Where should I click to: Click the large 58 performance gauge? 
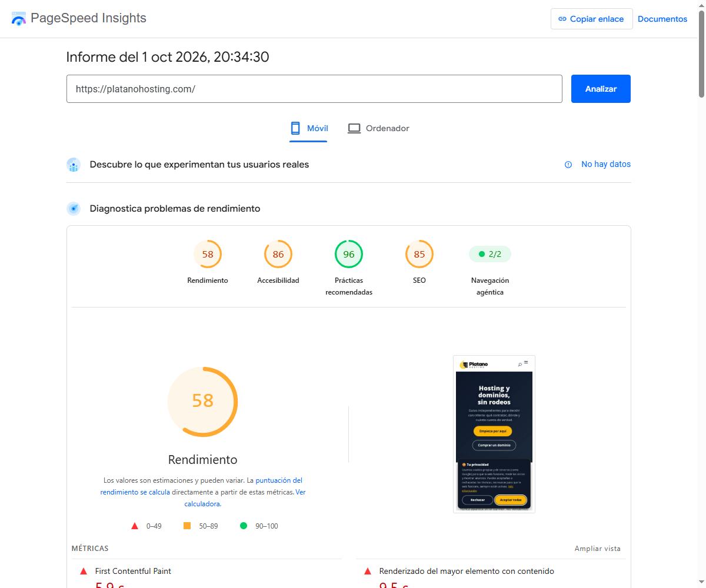point(203,402)
